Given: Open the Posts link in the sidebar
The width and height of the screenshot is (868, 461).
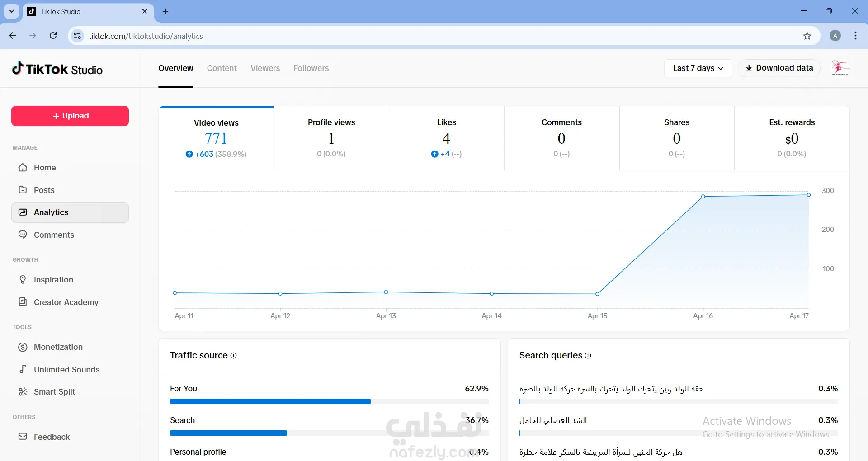Looking at the screenshot, I should point(70,190).
